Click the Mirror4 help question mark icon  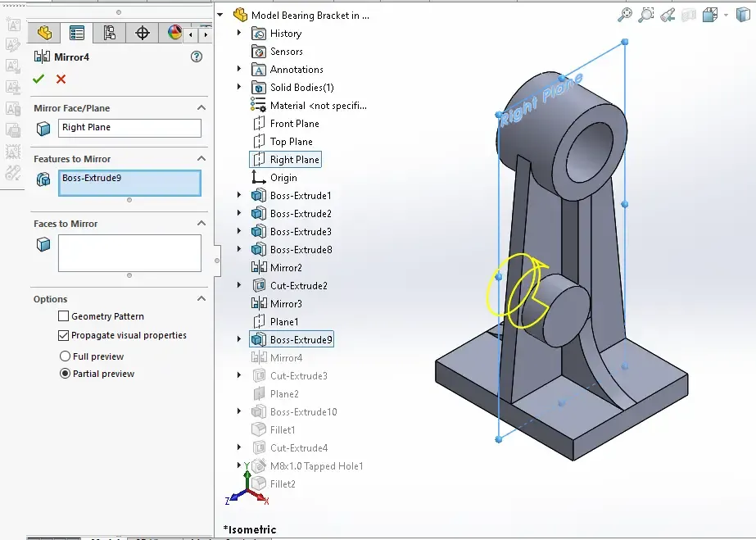[197, 57]
